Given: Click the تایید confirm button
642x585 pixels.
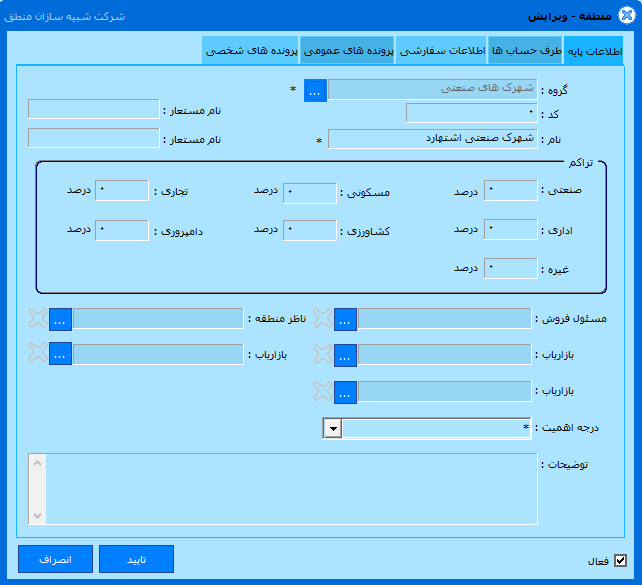Looking at the screenshot, I should point(136,559).
